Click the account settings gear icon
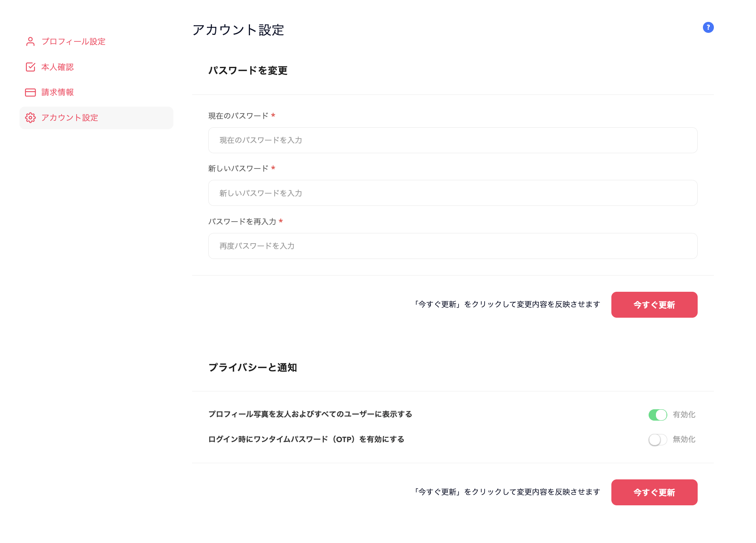This screenshot has width=756, height=543. pos(30,118)
